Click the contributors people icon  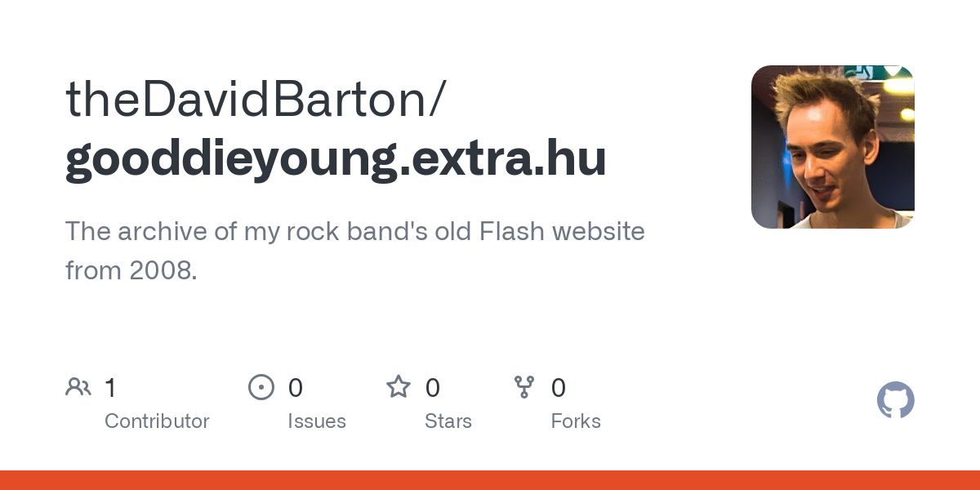pos(78,387)
